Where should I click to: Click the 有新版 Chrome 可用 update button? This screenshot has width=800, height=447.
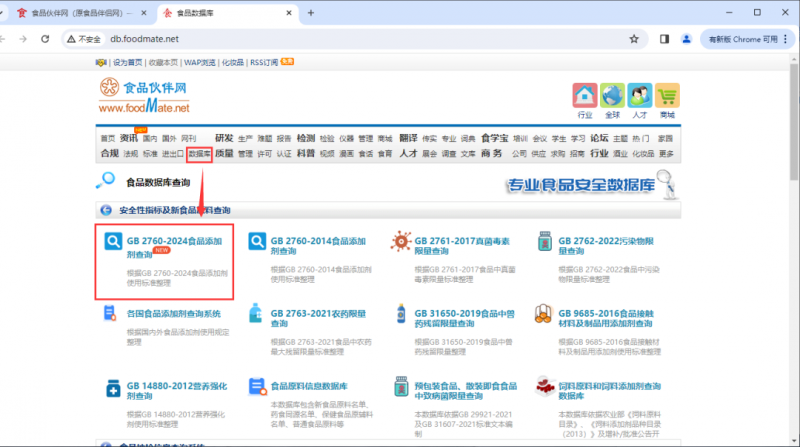(741, 39)
